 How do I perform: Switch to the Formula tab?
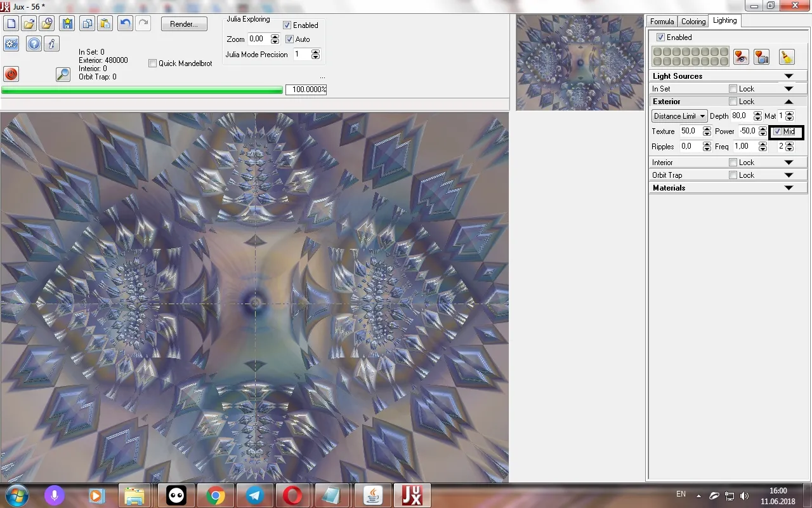(662, 22)
